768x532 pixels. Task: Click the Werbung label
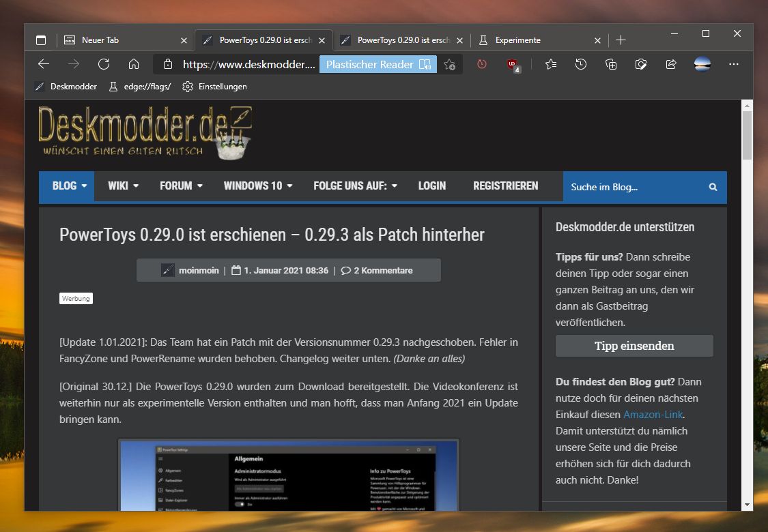click(76, 299)
